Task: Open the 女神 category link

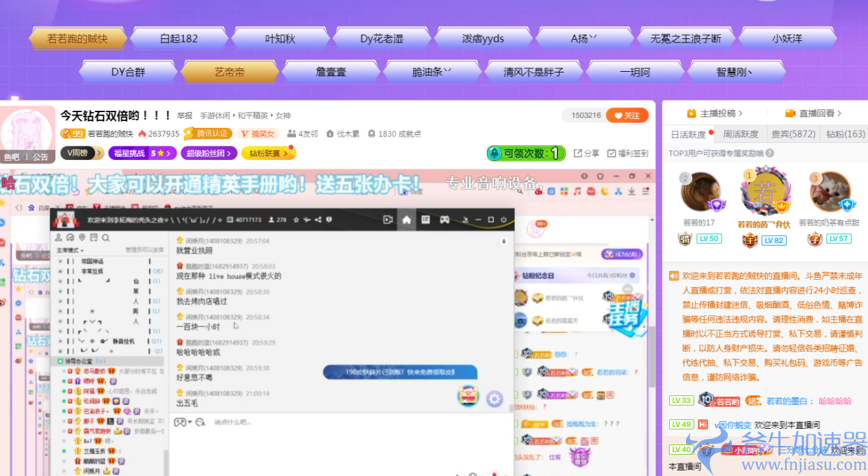Action: [282, 116]
